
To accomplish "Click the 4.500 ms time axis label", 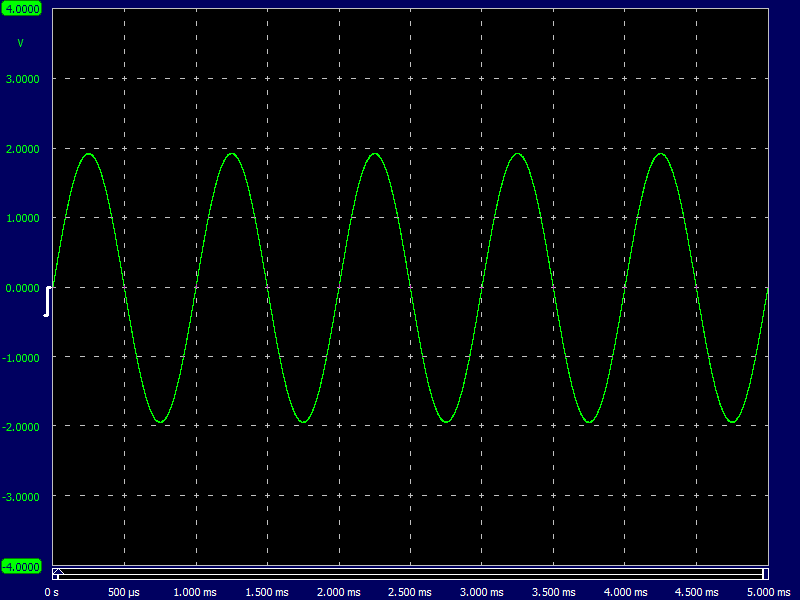I will pyautogui.click(x=696, y=592).
